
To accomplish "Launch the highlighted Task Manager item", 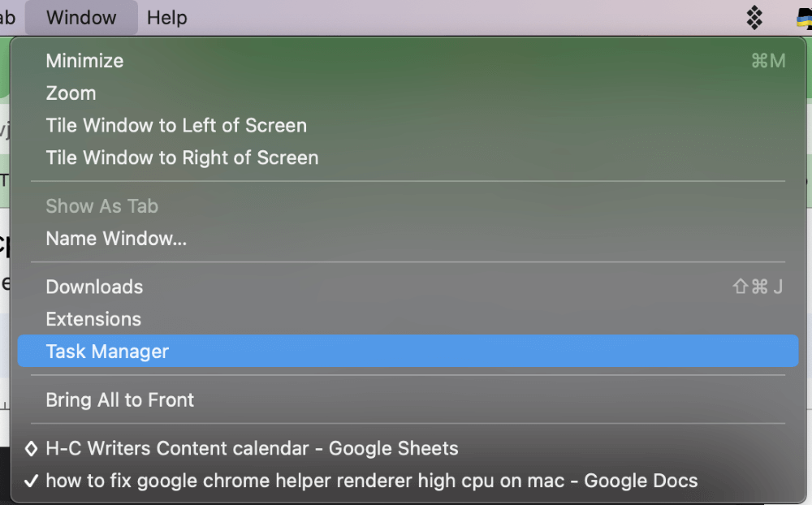I will 107,352.
